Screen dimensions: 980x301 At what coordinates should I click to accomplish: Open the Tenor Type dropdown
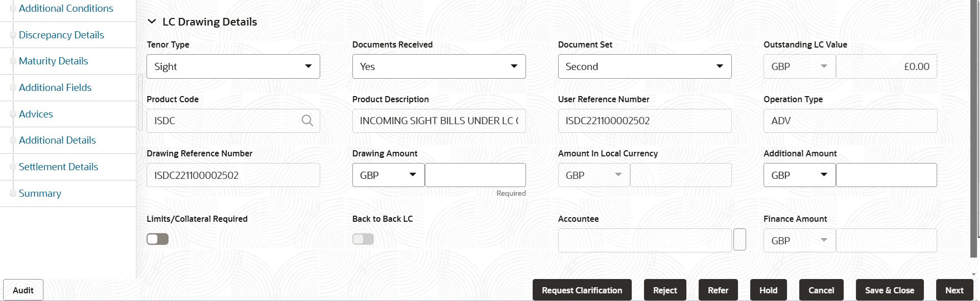308,66
